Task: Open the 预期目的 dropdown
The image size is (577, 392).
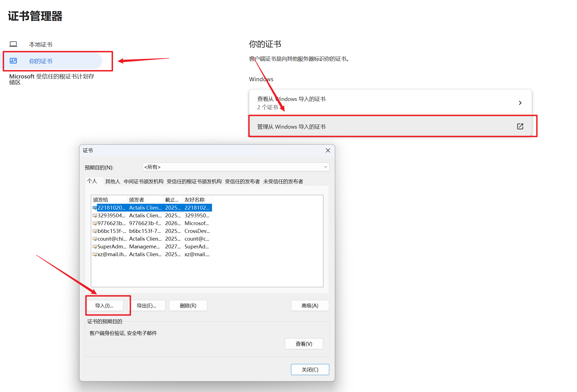Action: 325,167
